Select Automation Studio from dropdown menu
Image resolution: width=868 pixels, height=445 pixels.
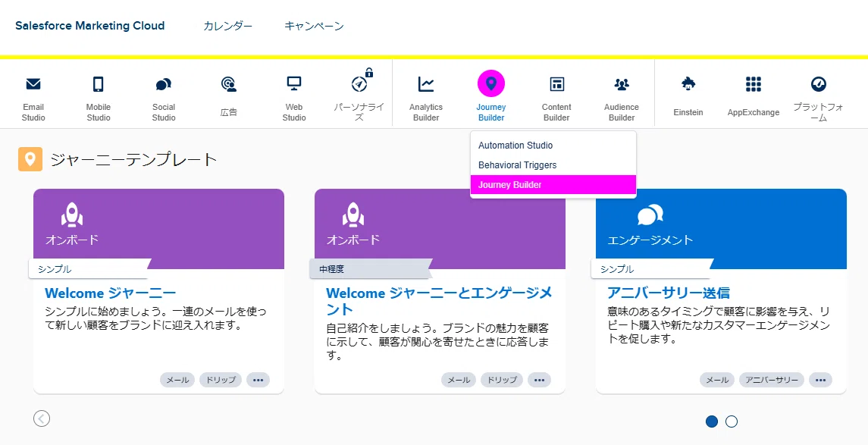(x=553, y=146)
